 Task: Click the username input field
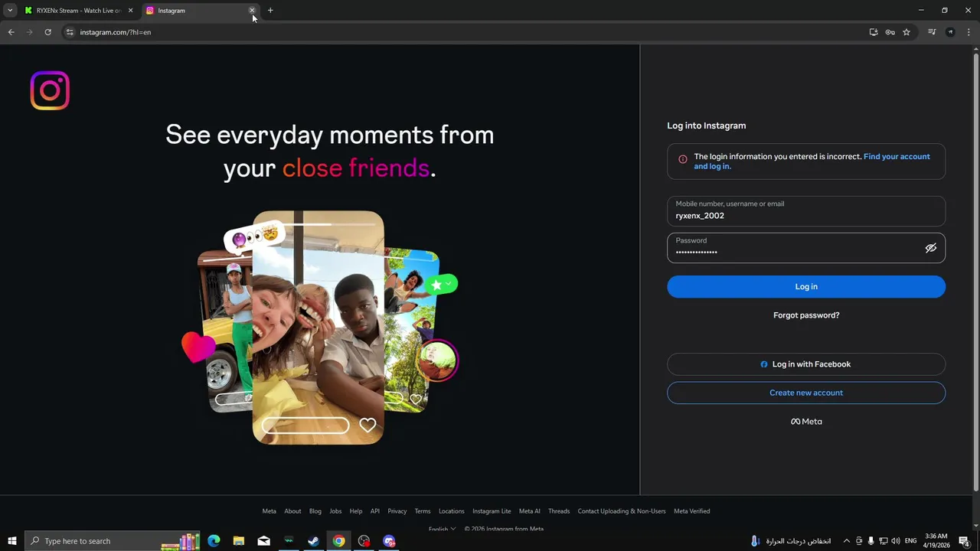pyautogui.click(x=806, y=210)
